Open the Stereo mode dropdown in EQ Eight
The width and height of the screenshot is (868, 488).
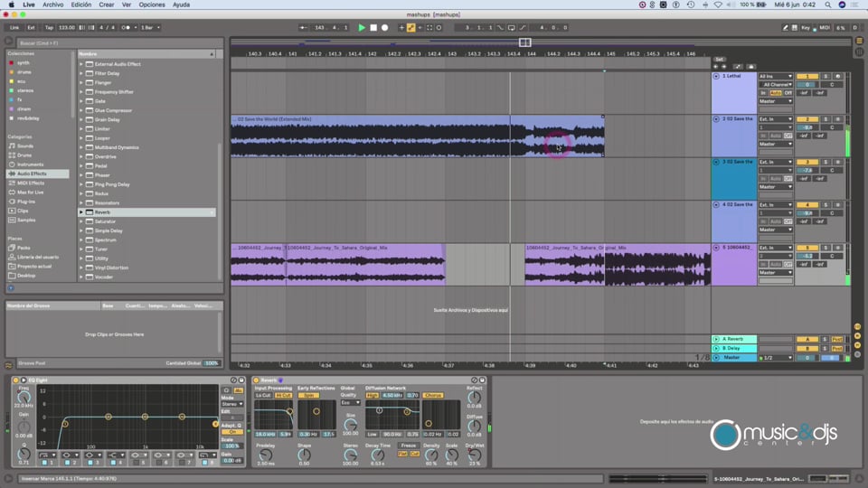point(232,404)
